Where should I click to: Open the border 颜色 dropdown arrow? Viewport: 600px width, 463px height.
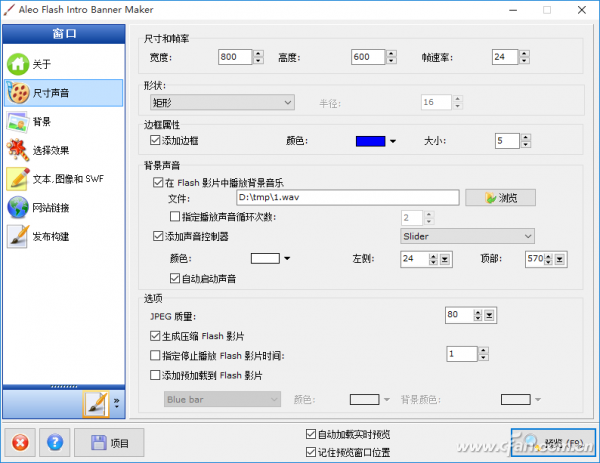point(393,141)
